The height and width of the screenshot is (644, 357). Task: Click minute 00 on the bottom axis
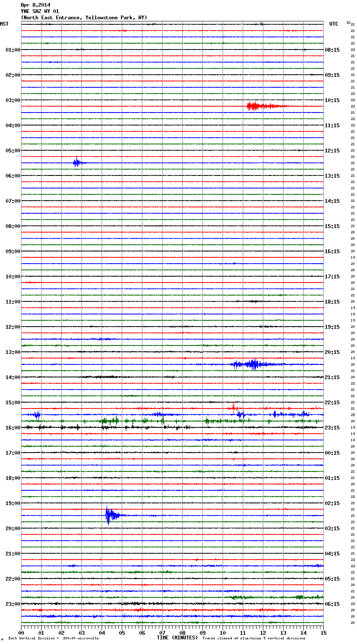point(21,633)
